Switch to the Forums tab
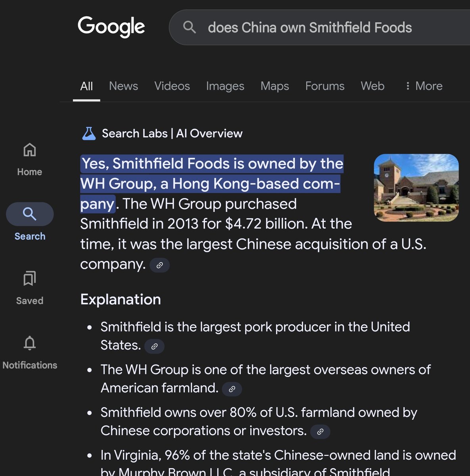This screenshot has width=470, height=476. pos(325,86)
